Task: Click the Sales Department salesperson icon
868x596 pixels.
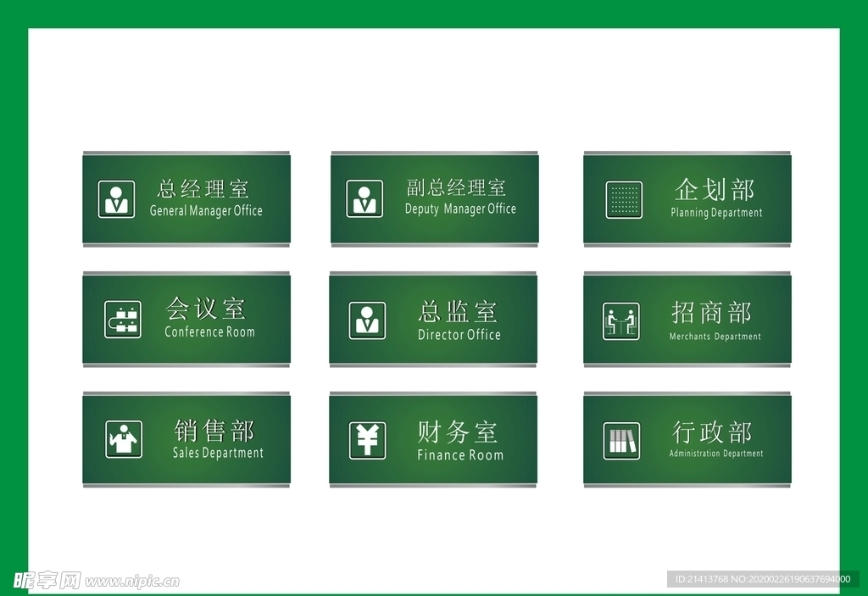Action: tap(124, 439)
